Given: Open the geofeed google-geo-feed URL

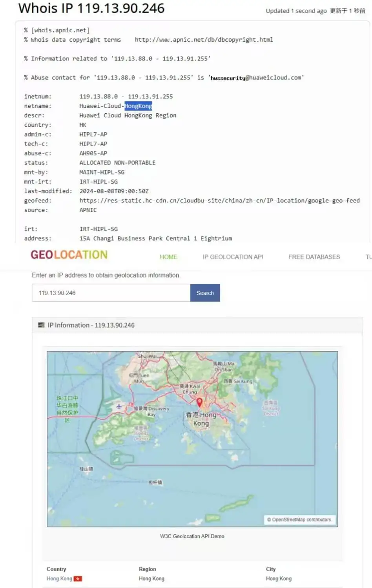Looking at the screenshot, I should 220,200.
